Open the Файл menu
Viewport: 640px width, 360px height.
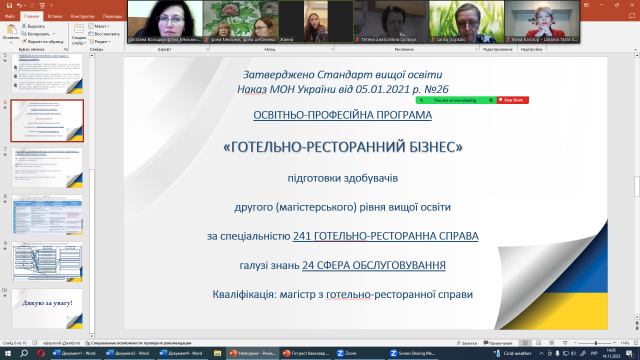(x=10, y=16)
